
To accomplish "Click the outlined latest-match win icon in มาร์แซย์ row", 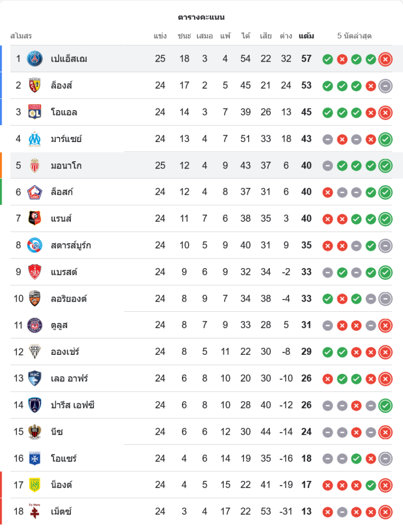I will coord(385,139).
